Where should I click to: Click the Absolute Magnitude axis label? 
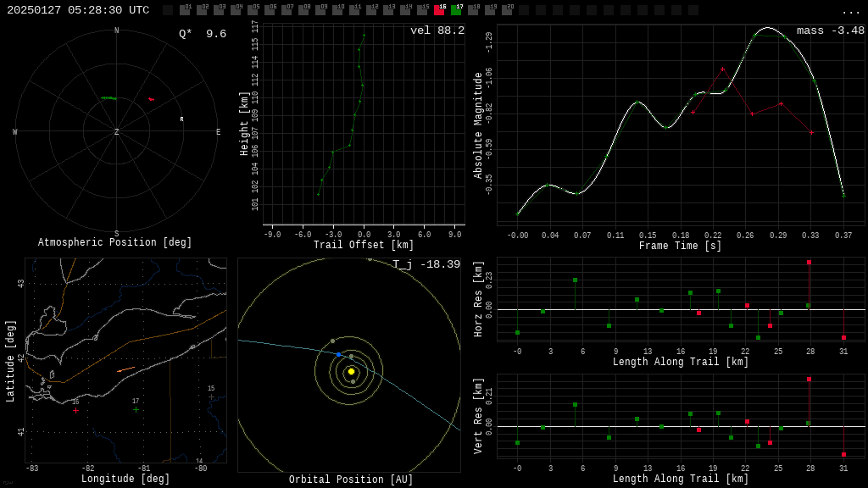(x=478, y=125)
